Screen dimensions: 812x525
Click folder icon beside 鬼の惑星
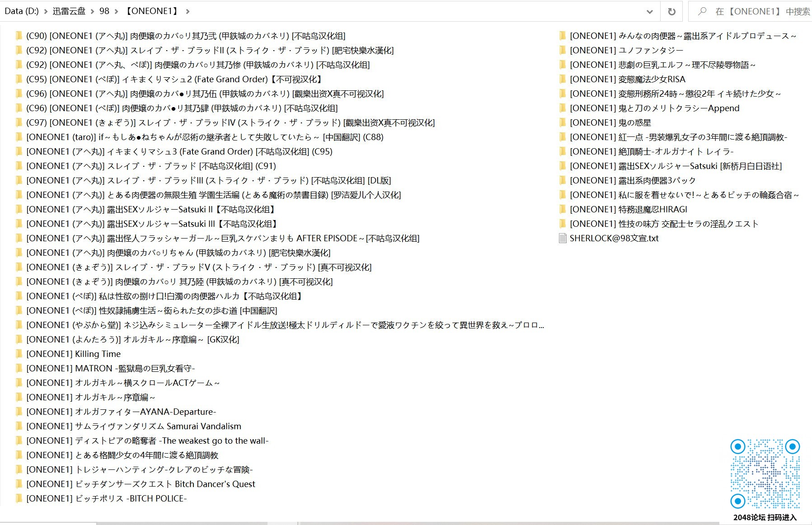[x=562, y=122]
